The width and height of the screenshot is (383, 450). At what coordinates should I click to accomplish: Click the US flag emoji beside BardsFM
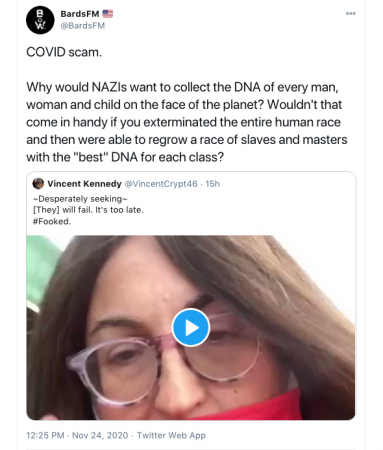pos(108,14)
